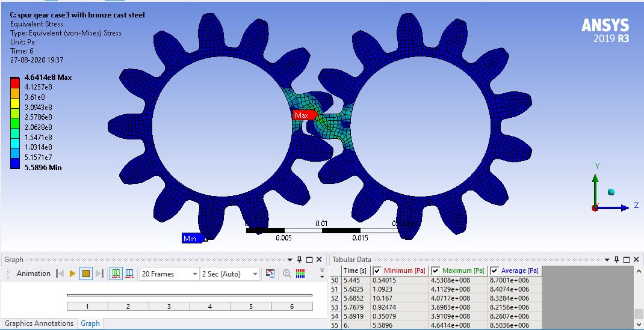Click the Minimum [Pa] column header text
This screenshot has height=330, width=644.
(x=404, y=271)
